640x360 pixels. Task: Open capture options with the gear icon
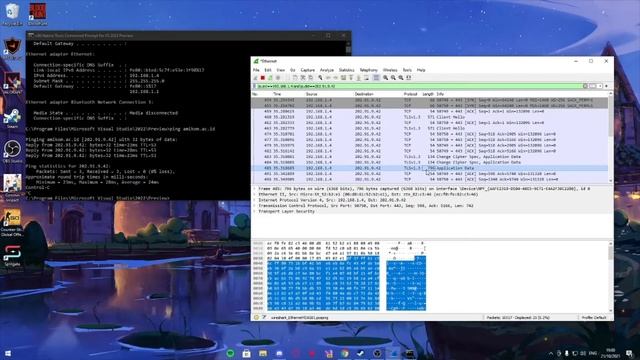[x=278, y=78]
